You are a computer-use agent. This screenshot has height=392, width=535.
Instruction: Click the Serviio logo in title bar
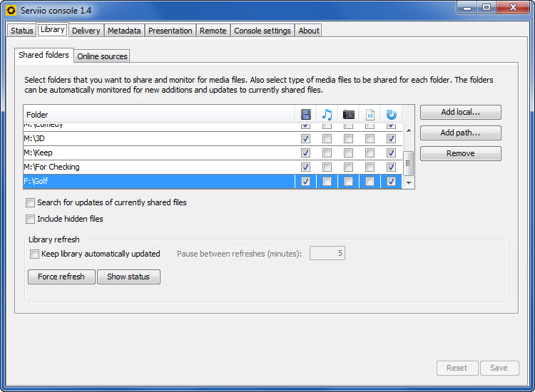(11, 11)
